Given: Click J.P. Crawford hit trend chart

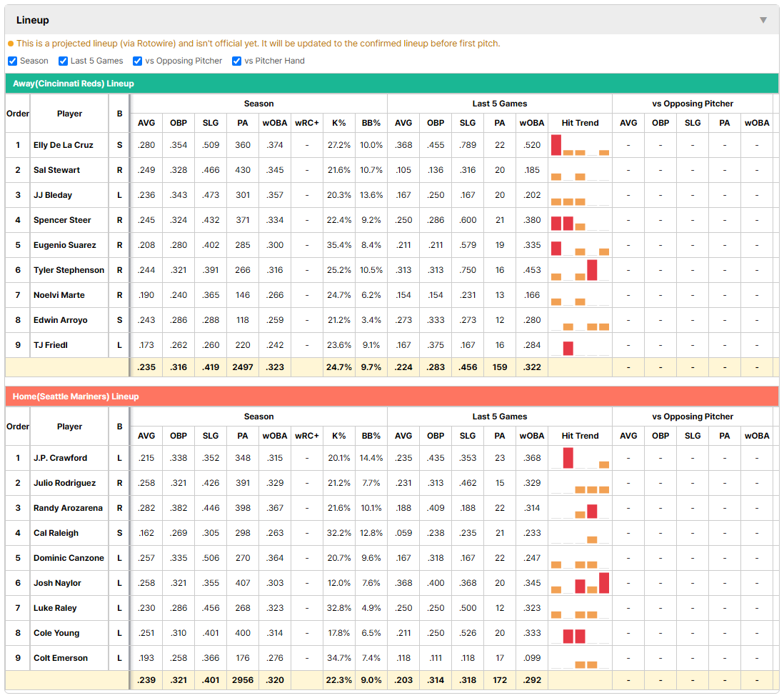Looking at the screenshot, I should click(x=580, y=458).
